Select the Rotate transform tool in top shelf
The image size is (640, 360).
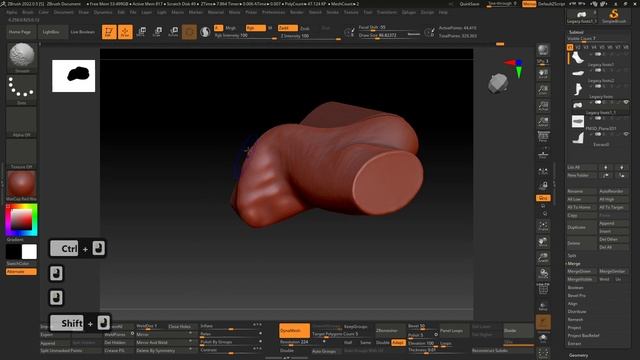(173, 32)
